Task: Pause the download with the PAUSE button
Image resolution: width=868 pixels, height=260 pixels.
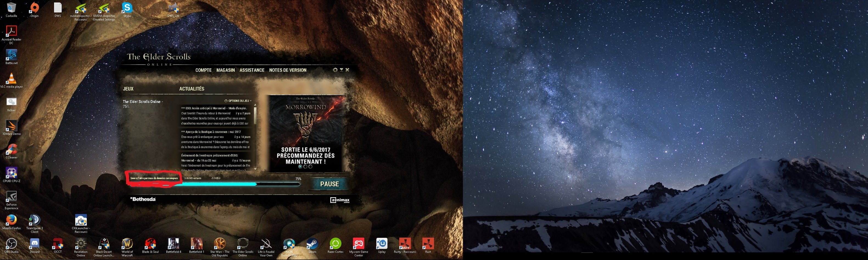Action: tap(329, 184)
